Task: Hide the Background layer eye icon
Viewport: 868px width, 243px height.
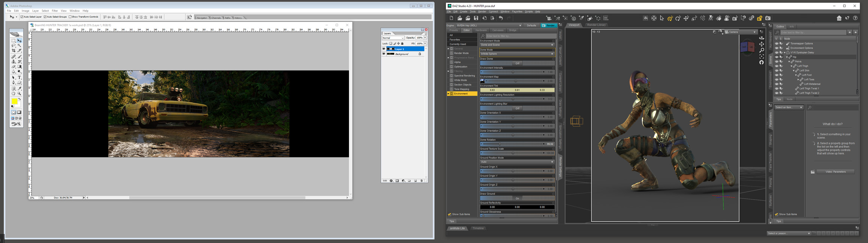Action: click(x=384, y=54)
